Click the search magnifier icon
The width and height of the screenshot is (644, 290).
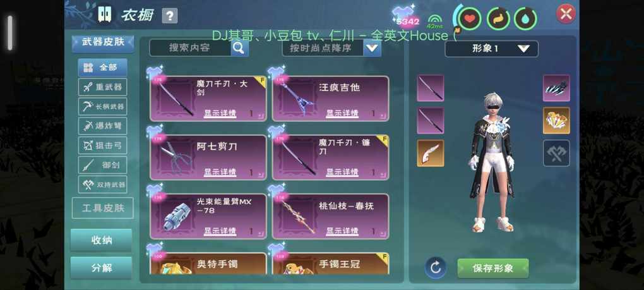[x=239, y=48]
